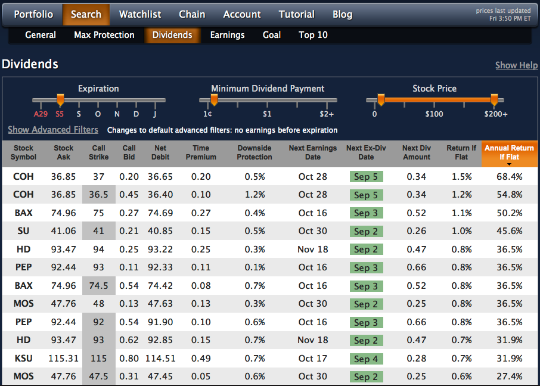Sort by Return If Flat header
The height and width of the screenshot is (386, 540).
(461, 153)
